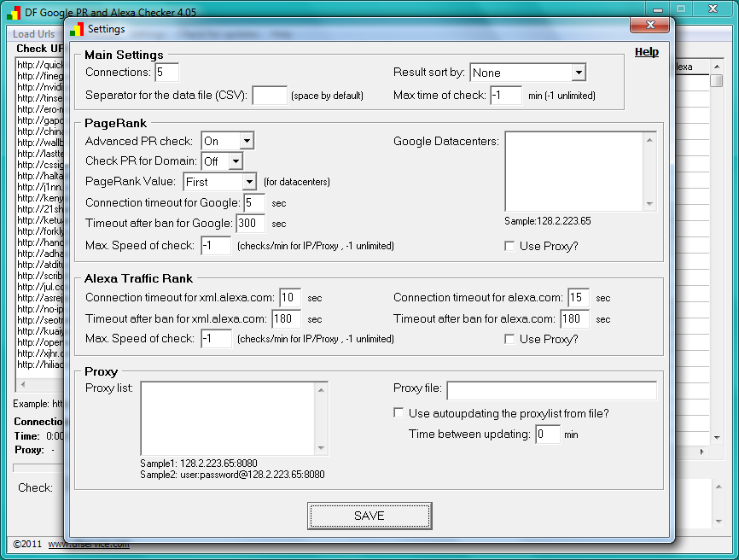739x560 pixels.
Task: Minimize the DF Google PR Checker window
Action: click(x=659, y=9)
